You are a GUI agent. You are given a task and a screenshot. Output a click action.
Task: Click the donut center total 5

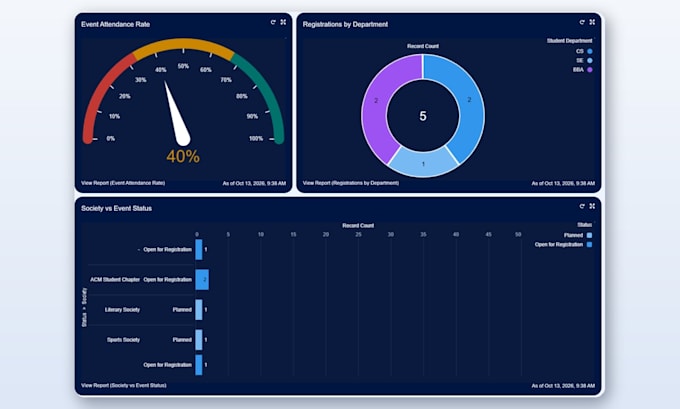pos(423,116)
